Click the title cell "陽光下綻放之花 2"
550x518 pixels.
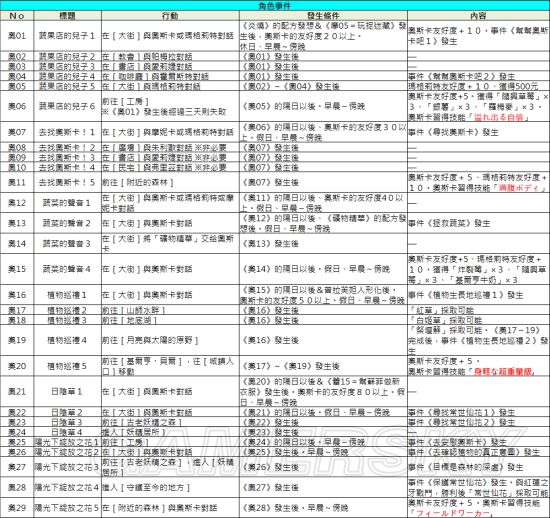[x=67, y=452]
